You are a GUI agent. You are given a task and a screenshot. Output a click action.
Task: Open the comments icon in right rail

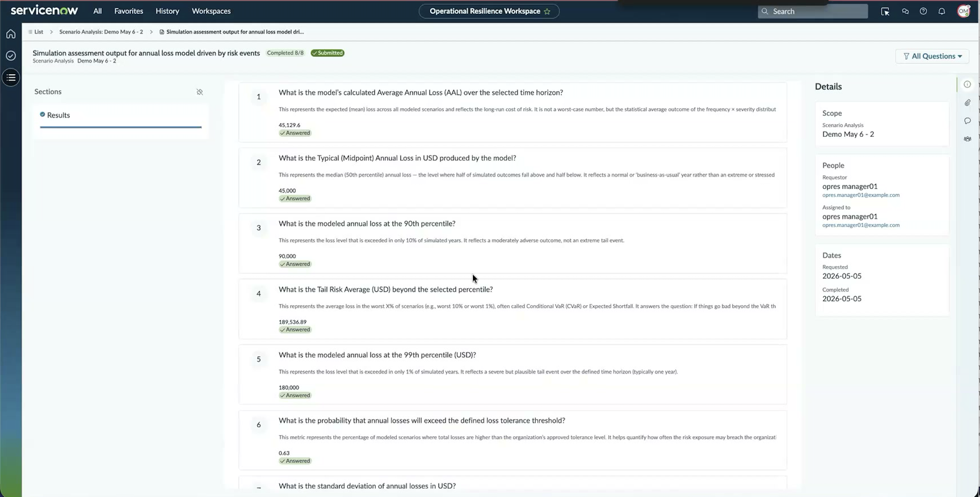(x=967, y=121)
